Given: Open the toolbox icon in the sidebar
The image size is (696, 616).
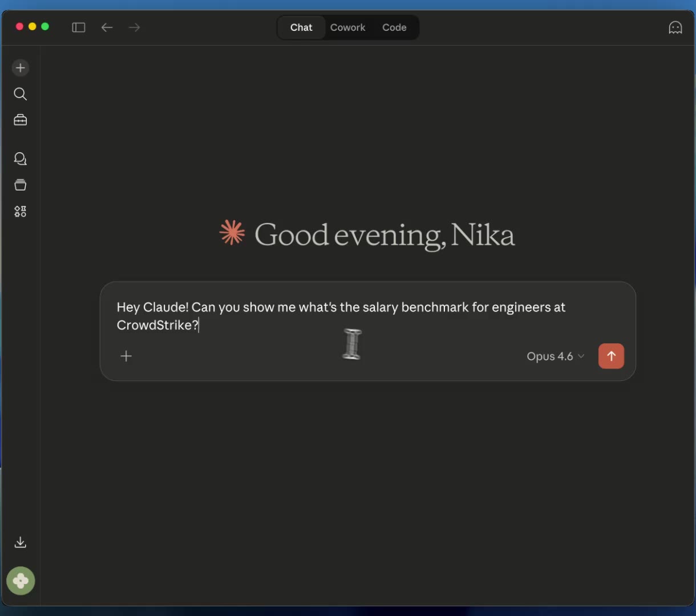Looking at the screenshot, I should pyautogui.click(x=21, y=120).
